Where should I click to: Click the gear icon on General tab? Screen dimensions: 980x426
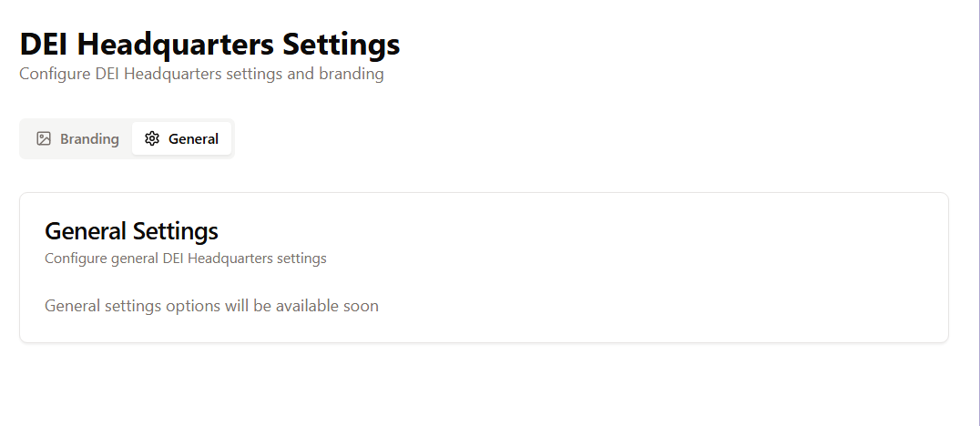152,139
